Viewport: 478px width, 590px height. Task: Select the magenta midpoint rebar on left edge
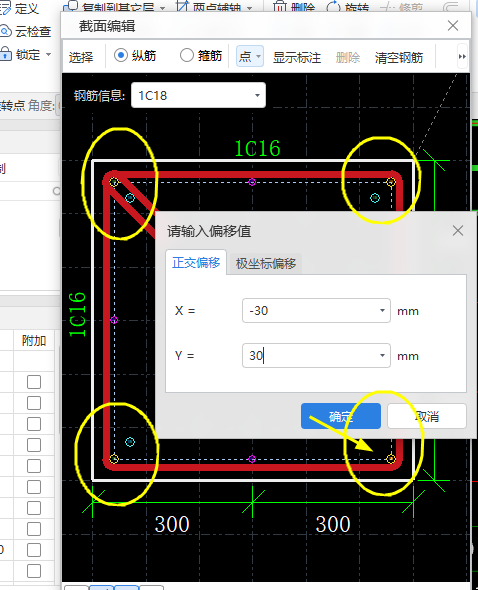click(114, 320)
